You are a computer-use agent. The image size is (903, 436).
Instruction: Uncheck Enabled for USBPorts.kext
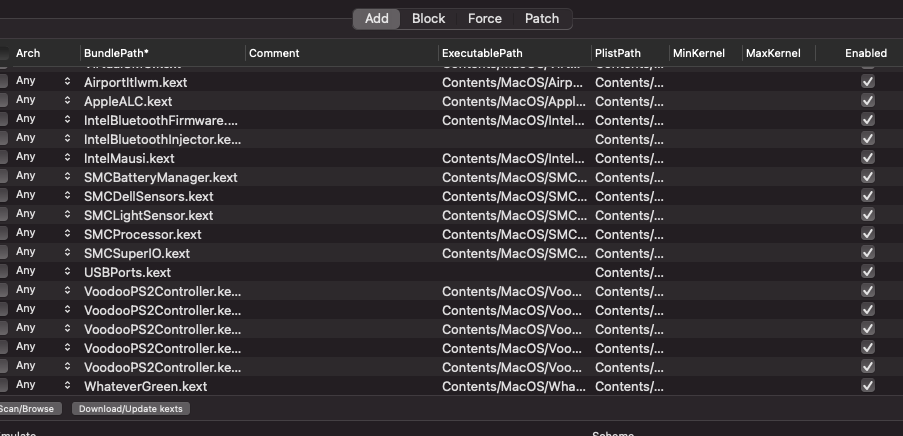[x=867, y=272]
